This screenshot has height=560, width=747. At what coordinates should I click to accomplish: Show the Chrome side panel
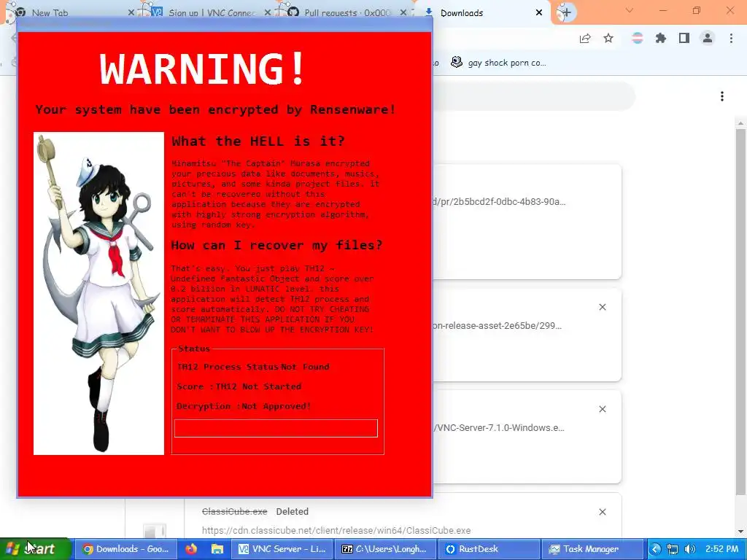(x=684, y=38)
